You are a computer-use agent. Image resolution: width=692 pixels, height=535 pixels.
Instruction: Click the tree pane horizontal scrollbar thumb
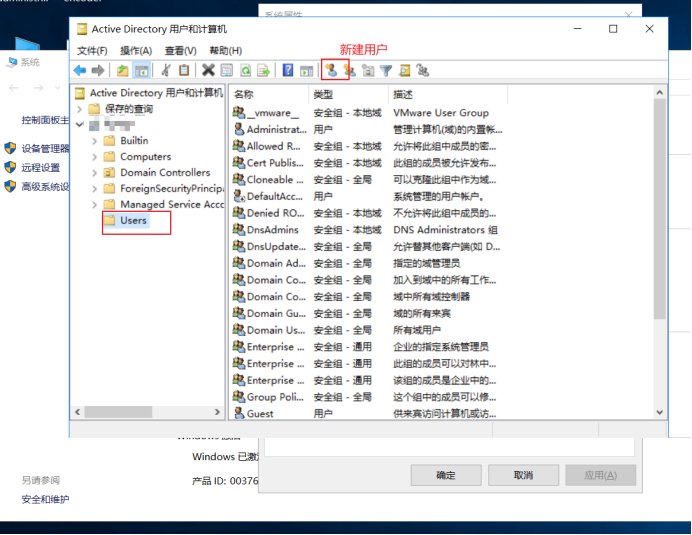(118, 412)
